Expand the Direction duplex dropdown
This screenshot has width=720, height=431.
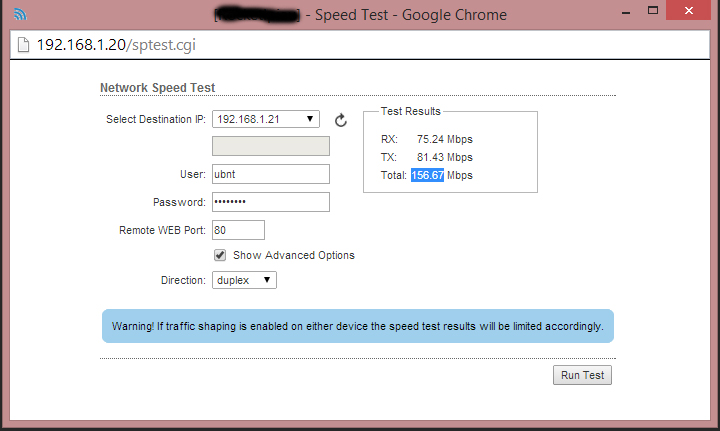[245, 280]
